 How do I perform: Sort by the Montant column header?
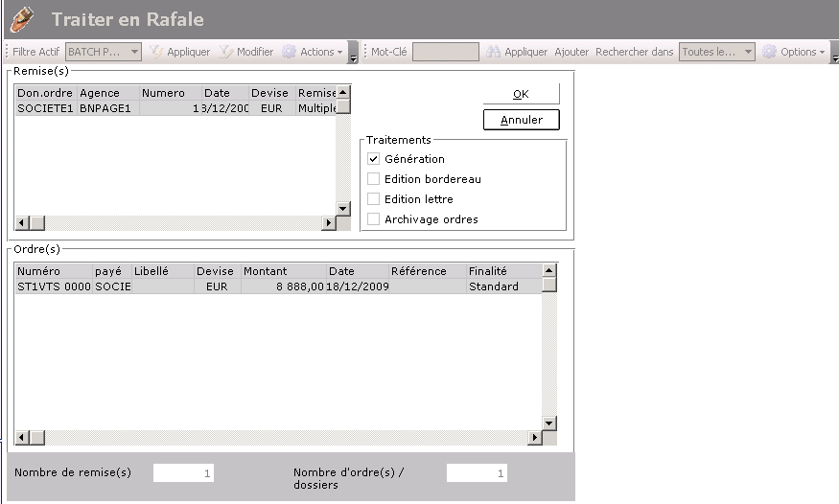pos(283,271)
